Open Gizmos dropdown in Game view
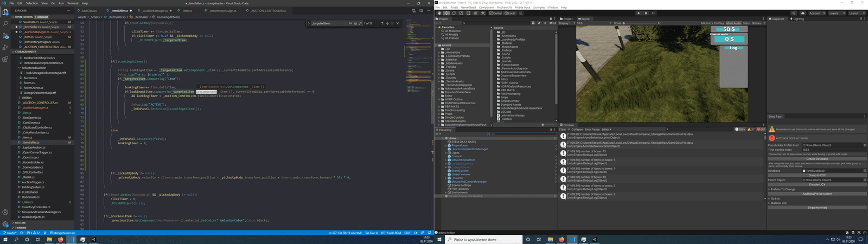Image resolution: width=868 pixels, height=244 pixels. click(x=758, y=23)
